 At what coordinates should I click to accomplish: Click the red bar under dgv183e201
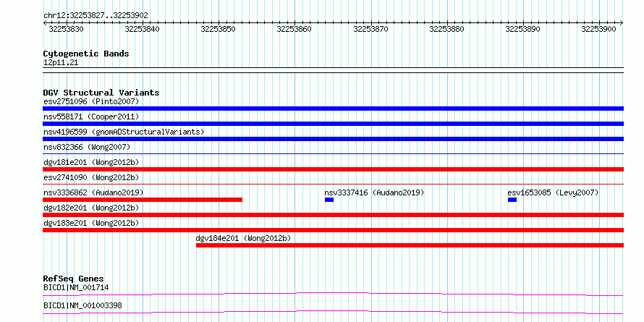coord(333,230)
